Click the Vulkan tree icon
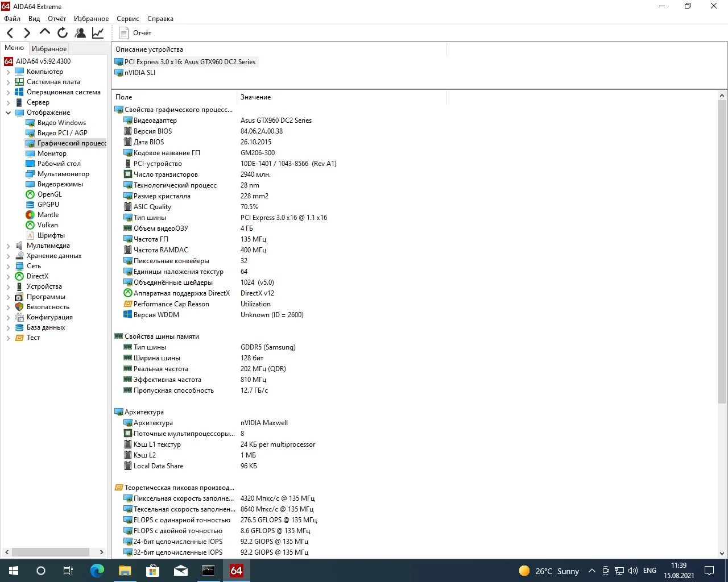728x582 pixels. coord(30,225)
